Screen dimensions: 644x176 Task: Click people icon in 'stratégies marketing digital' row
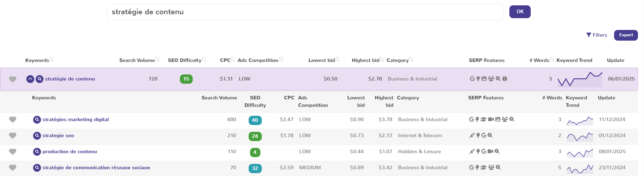point(505,119)
